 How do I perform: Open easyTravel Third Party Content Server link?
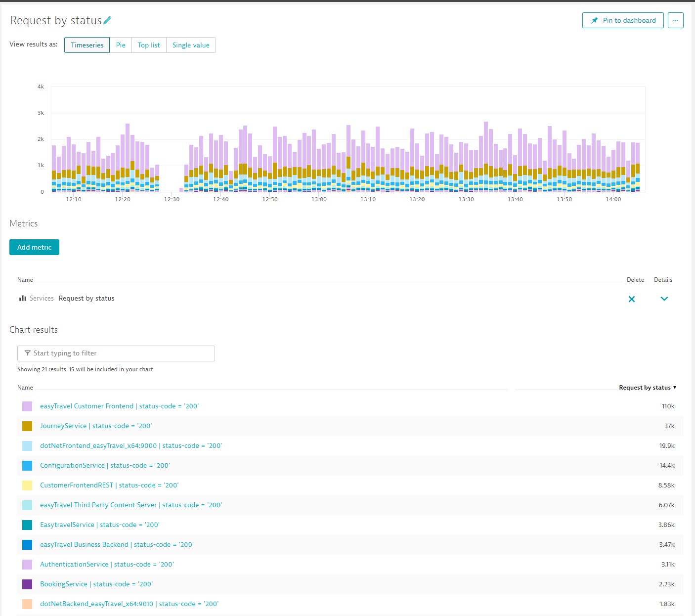point(131,505)
